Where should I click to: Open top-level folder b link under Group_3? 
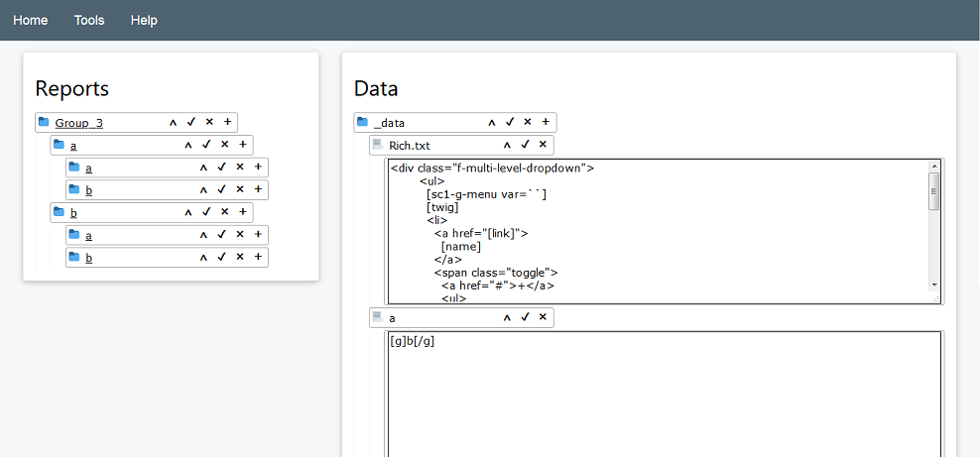click(x=73, y=213)
